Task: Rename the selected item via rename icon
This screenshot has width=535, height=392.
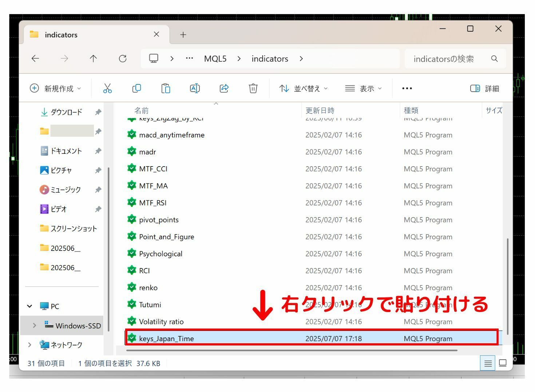Action: [195, 88]
